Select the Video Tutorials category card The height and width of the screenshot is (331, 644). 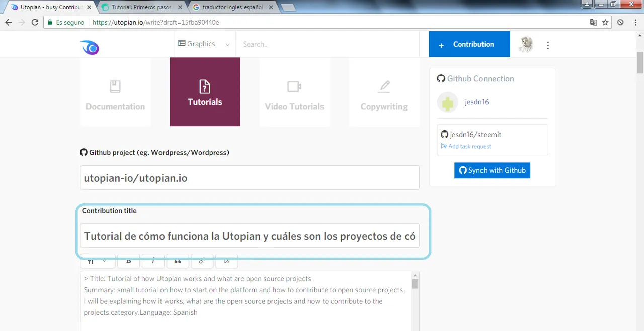pos(294,92)
